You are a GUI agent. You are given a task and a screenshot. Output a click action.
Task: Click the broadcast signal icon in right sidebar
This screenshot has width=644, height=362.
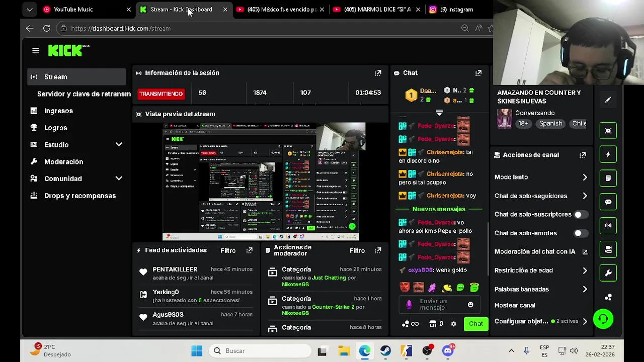[x=608, y=225]
